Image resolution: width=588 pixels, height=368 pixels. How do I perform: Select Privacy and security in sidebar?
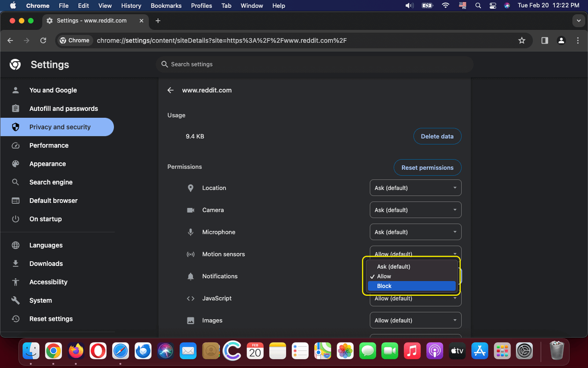[57, 127]
